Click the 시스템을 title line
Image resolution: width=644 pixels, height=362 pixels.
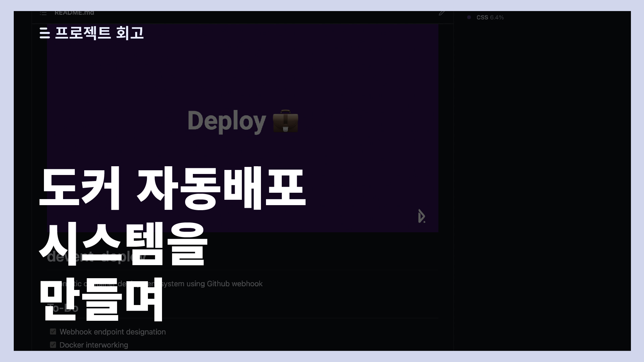123,243
